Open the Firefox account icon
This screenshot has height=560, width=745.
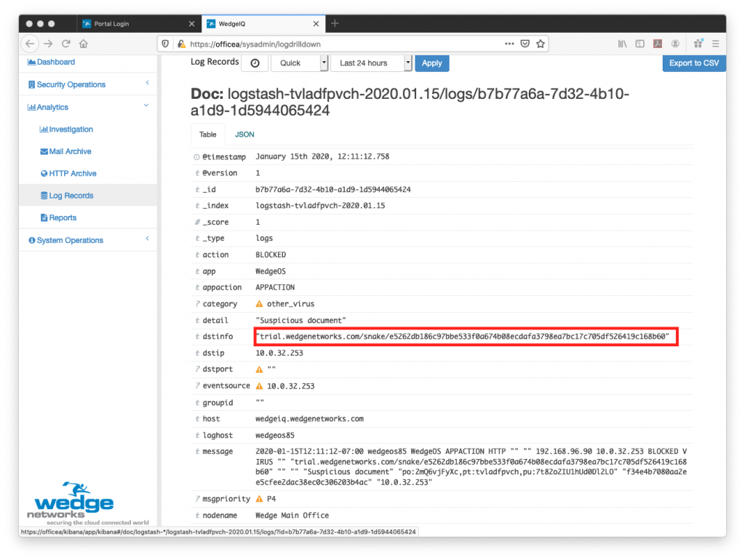[x=675, y=44]
